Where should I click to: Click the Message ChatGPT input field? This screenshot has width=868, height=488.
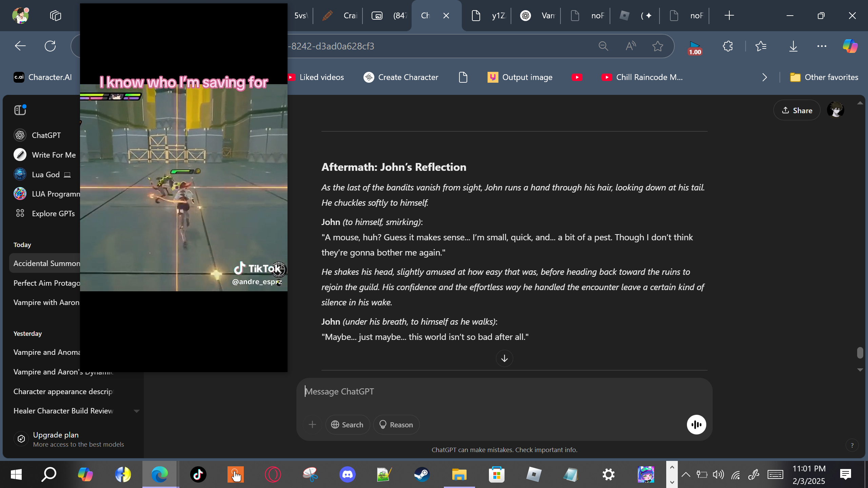(504, 392)
